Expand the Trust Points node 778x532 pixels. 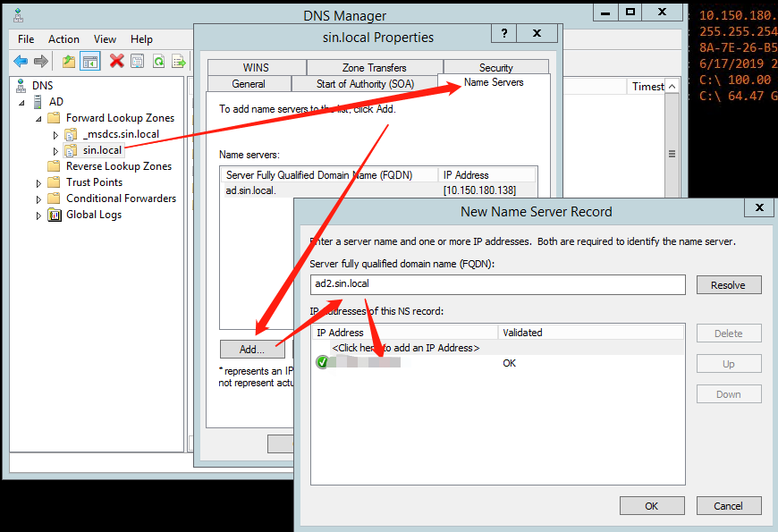[38, 183]
